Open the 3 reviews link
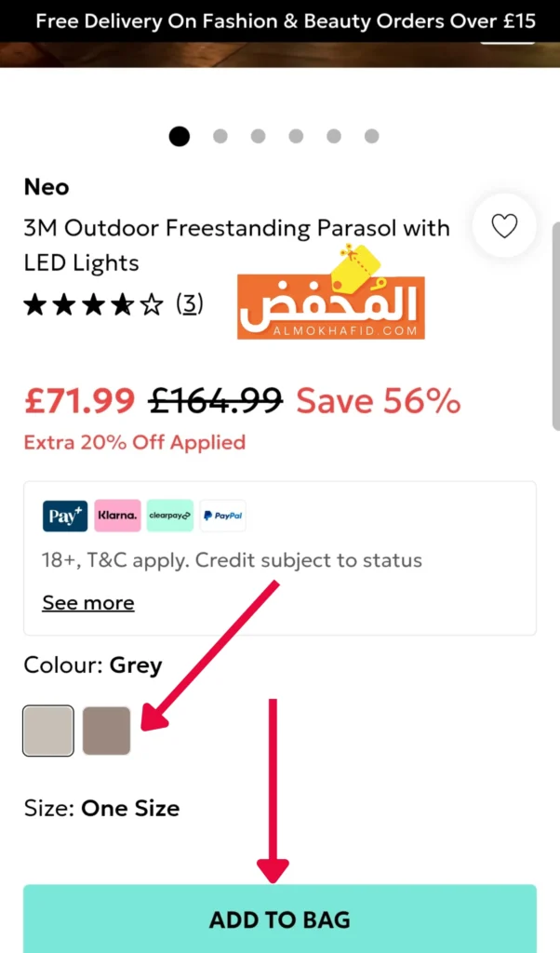This screenshot has height=953, width=560. pyautogui.click(x=190, y=303)
